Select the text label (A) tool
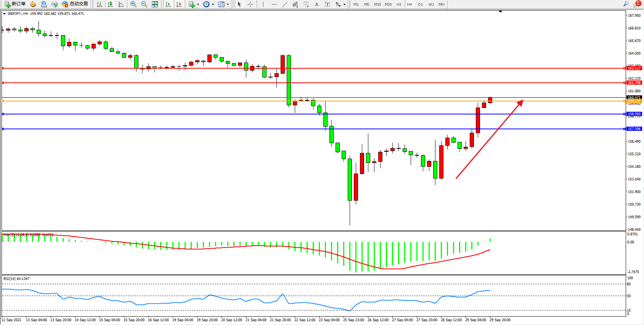The image size is (644, 325). (316, 4)
